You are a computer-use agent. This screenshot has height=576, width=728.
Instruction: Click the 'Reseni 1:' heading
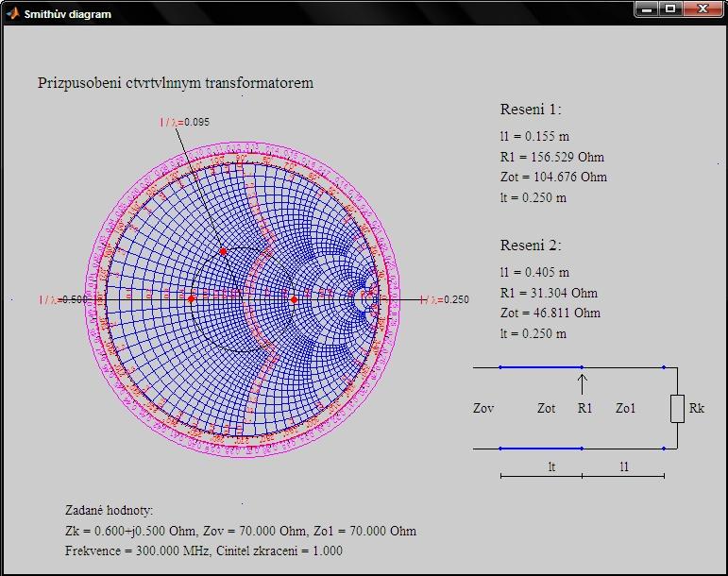coord(531,110)
